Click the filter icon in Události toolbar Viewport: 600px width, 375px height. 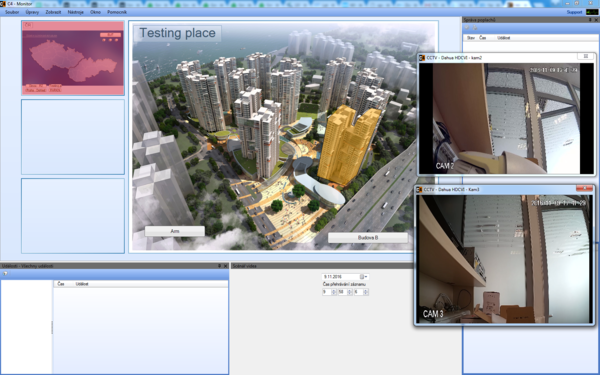pyautogui.click(x=5, y=274)
